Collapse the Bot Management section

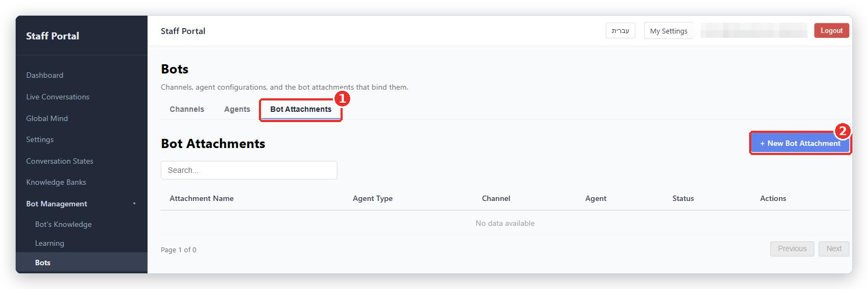[x=57, y=204]
